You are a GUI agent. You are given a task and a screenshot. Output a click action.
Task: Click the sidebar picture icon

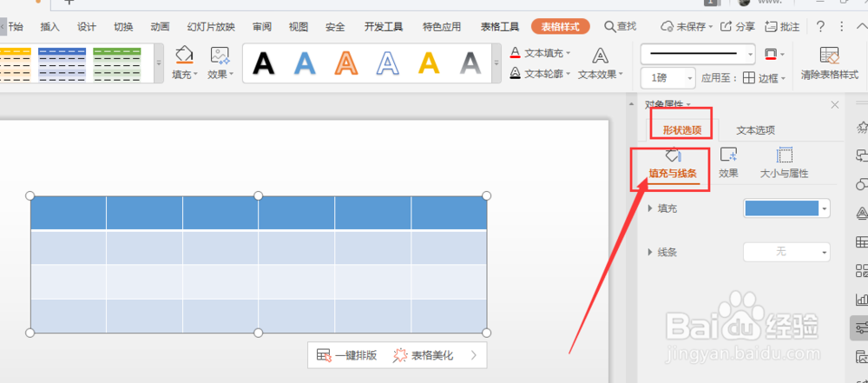tap(861, 356)
